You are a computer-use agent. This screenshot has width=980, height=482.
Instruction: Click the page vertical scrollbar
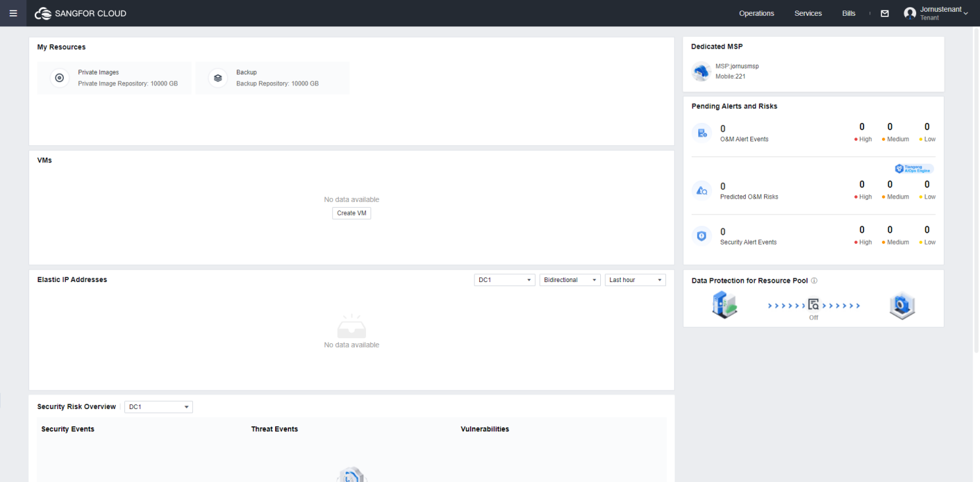(976, 191)
